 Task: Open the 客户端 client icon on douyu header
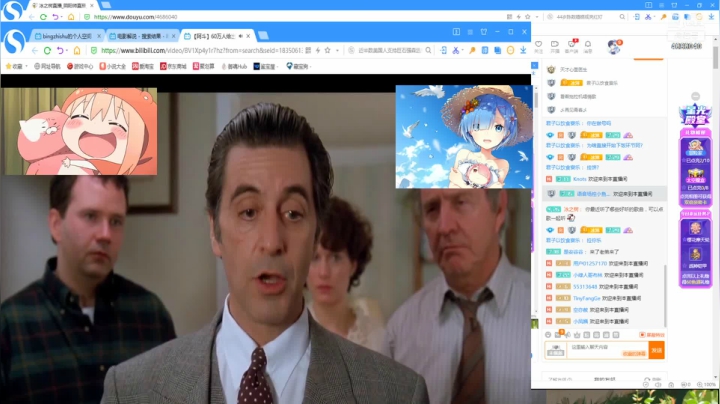[x=571, y=46]
